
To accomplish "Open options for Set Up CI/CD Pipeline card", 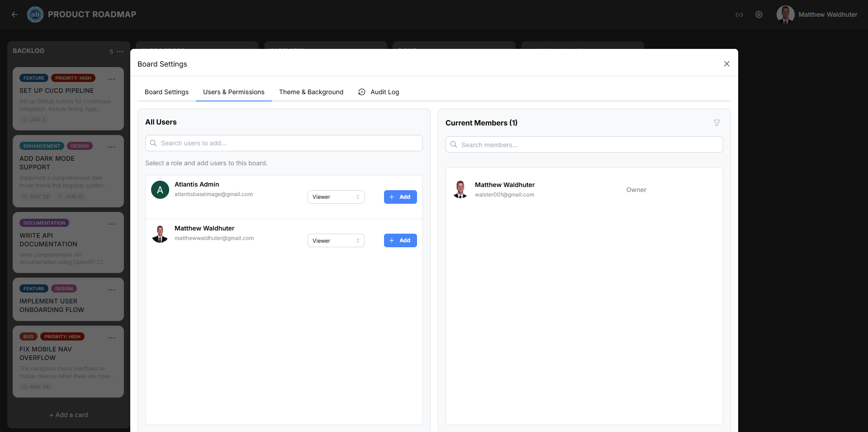I will [x=112, y=79].
